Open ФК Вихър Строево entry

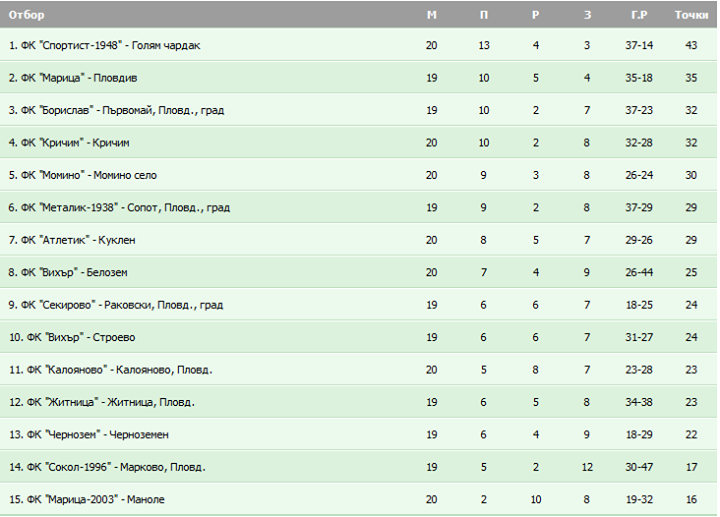72,337
